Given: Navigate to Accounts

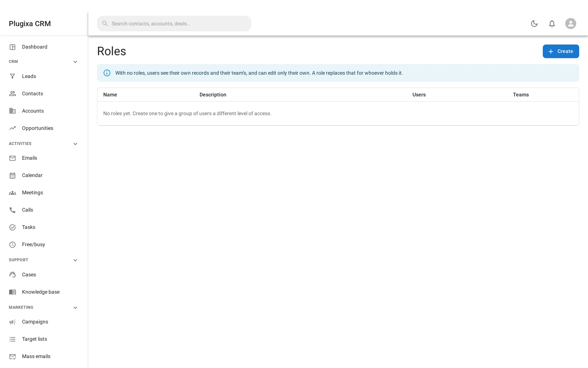Looking at the screenshot, I should click(44, 111).
